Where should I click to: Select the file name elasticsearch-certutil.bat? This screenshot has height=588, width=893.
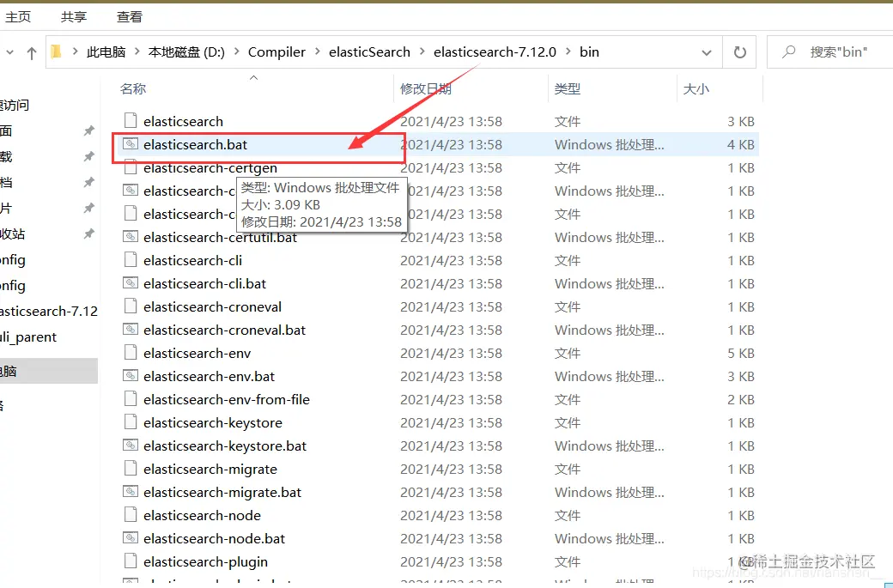coord(221,238)
